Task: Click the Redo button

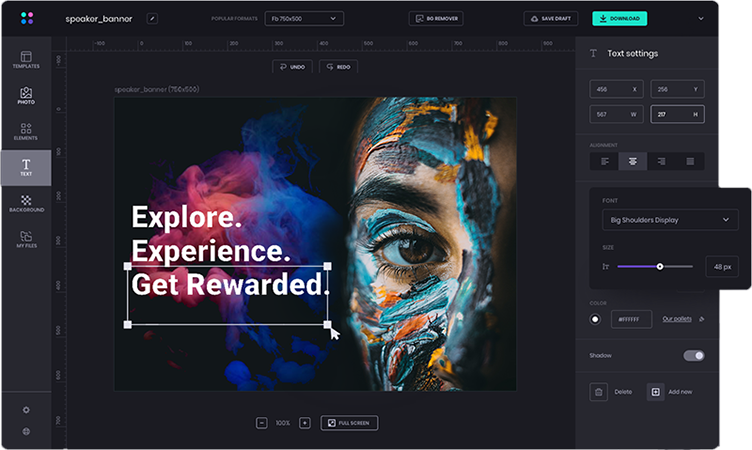Action: pyautogui.click(x=337, y=67)
